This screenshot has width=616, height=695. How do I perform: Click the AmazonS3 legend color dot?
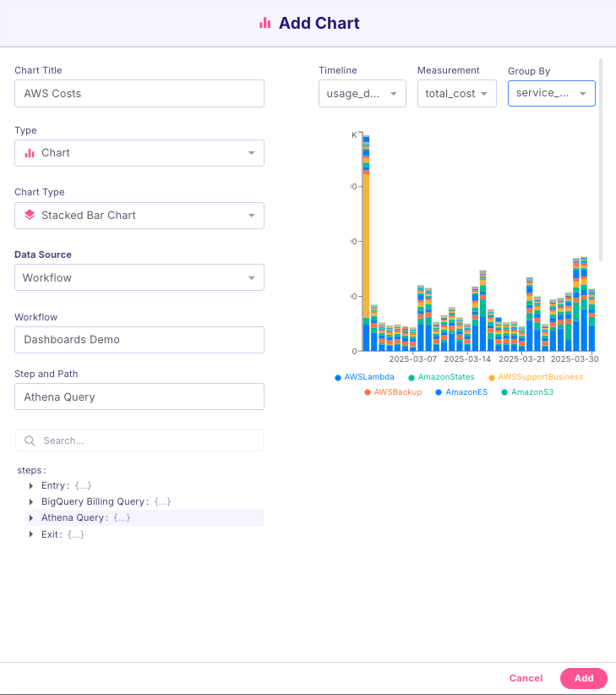click(x=504, y=392)
